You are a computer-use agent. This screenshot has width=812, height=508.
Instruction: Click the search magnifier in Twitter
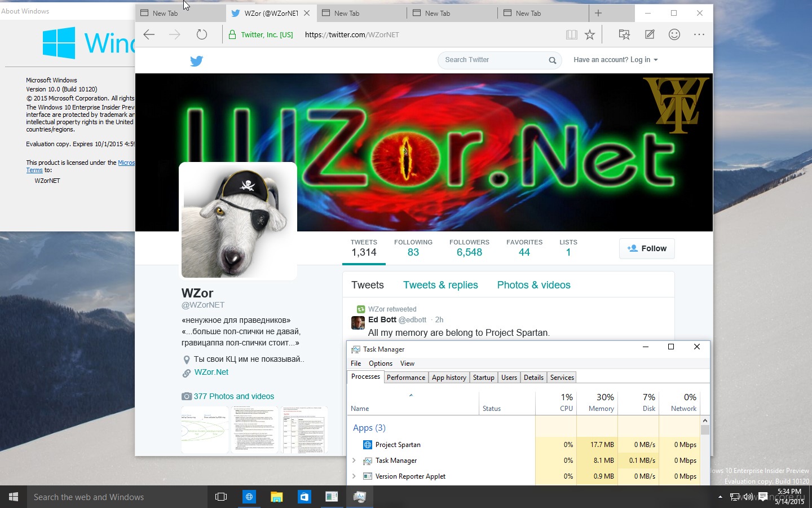click(x=552, y=60)
